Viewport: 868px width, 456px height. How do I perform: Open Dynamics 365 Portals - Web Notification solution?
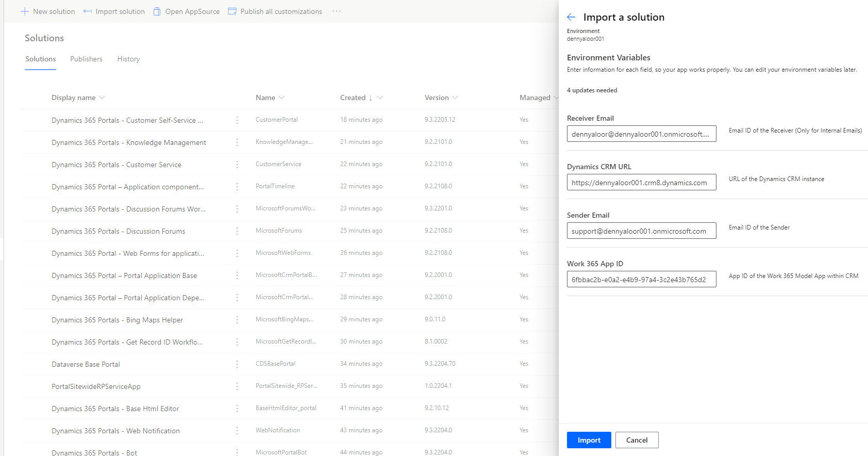click(x=115, y=431)
